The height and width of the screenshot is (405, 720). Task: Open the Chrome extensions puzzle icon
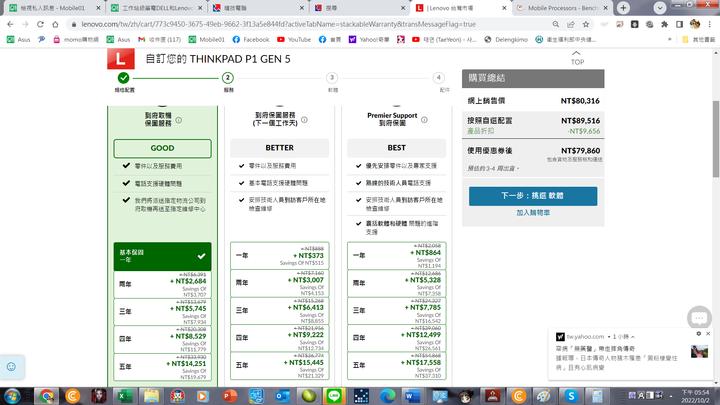pos(664,24)
